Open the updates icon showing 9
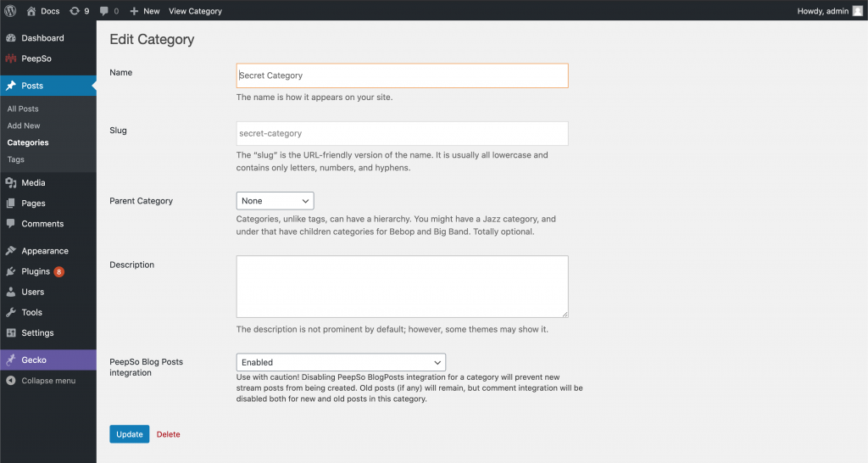The height and width of the screenshot is (463, 868). tap(75, 11)
